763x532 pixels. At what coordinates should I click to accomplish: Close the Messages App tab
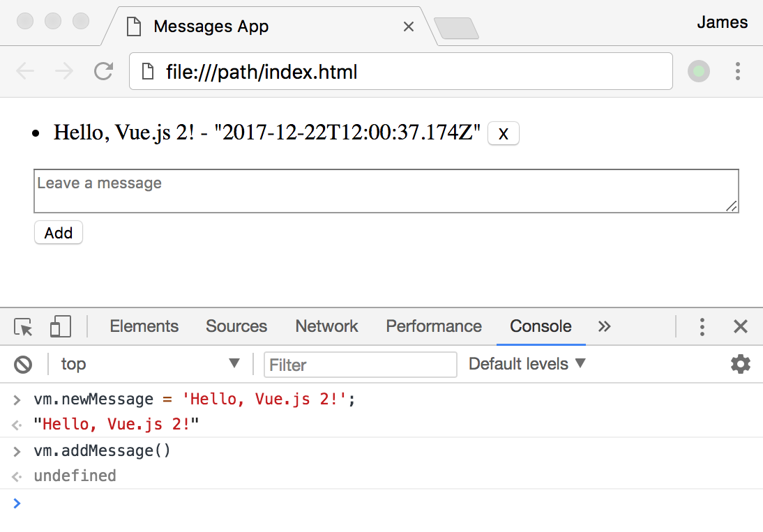(x=409, y=26)
